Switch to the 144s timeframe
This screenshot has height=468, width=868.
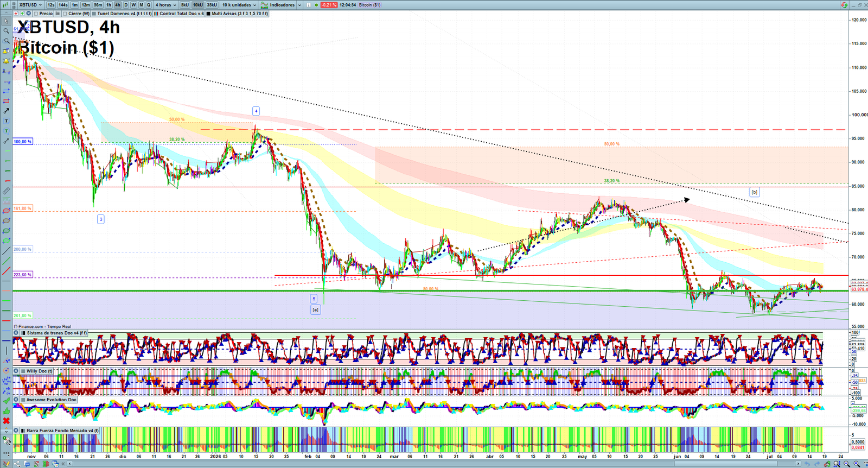pyautogui.click(x=63, y=5)
